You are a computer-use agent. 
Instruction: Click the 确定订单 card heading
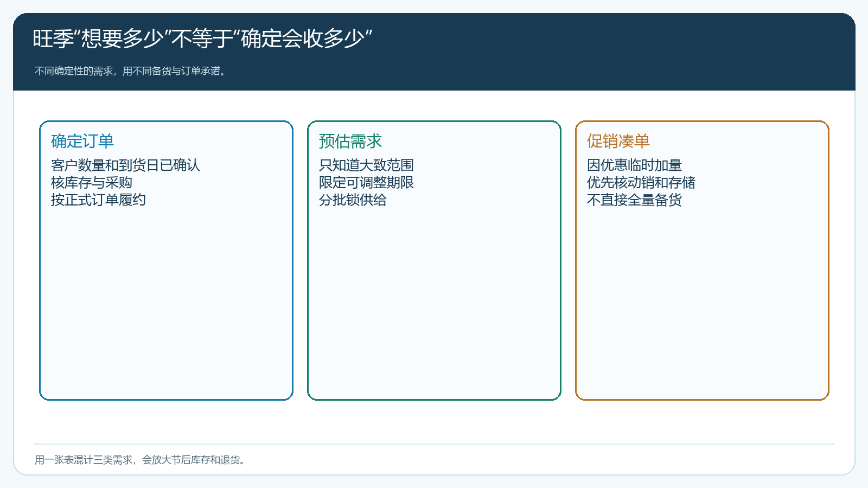click(x=82, y=141)
